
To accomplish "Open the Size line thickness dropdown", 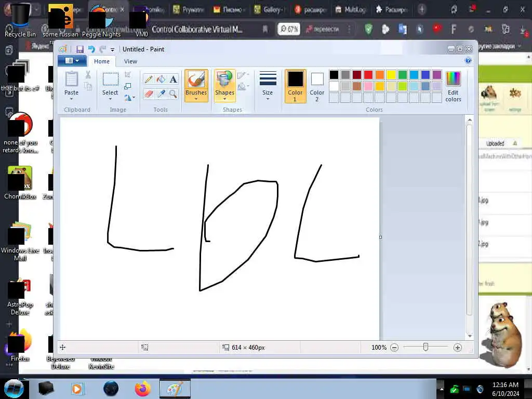I will [268, 86].
